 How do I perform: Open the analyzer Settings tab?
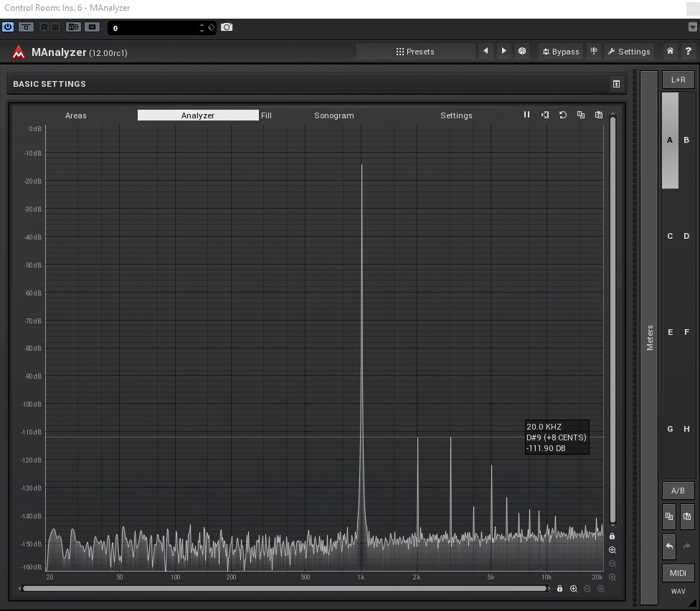pos(456,115)
